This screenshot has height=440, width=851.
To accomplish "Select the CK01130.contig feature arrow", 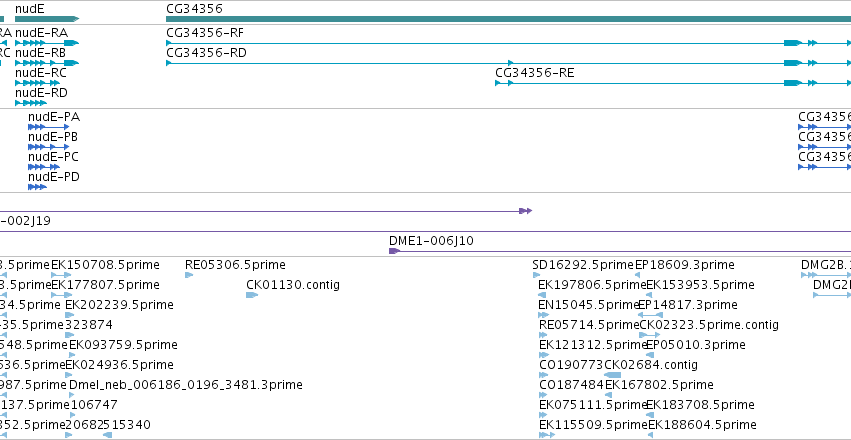I will (252, 295).
